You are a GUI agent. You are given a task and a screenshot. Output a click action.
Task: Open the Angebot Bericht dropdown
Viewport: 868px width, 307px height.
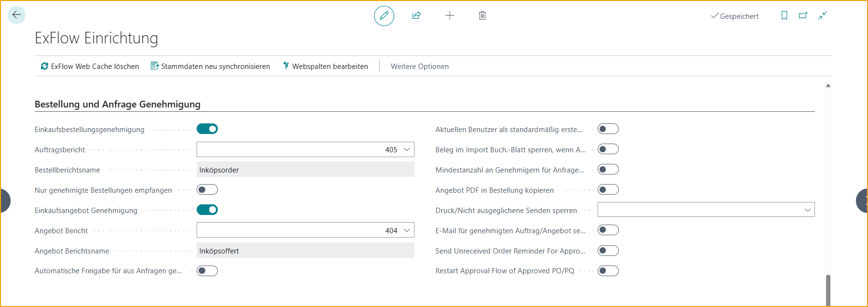(x=407, y=231)
